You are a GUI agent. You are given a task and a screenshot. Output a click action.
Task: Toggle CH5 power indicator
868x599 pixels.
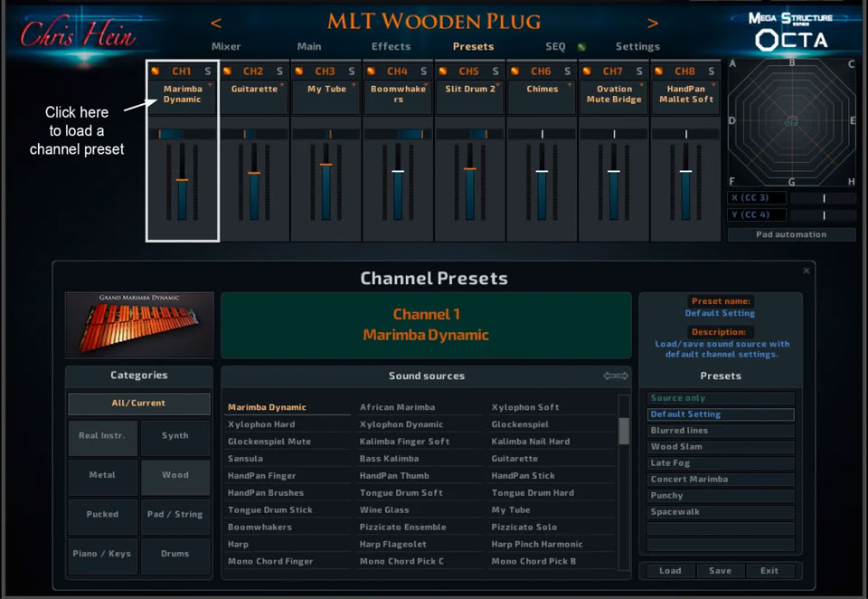pyautogui.click(x=443, y=71)
